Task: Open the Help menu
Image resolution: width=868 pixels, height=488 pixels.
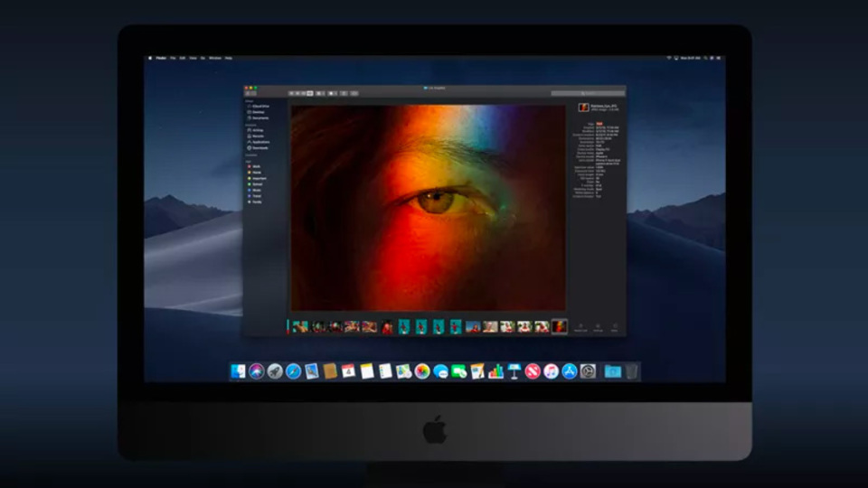Action: tap(229, 58)
